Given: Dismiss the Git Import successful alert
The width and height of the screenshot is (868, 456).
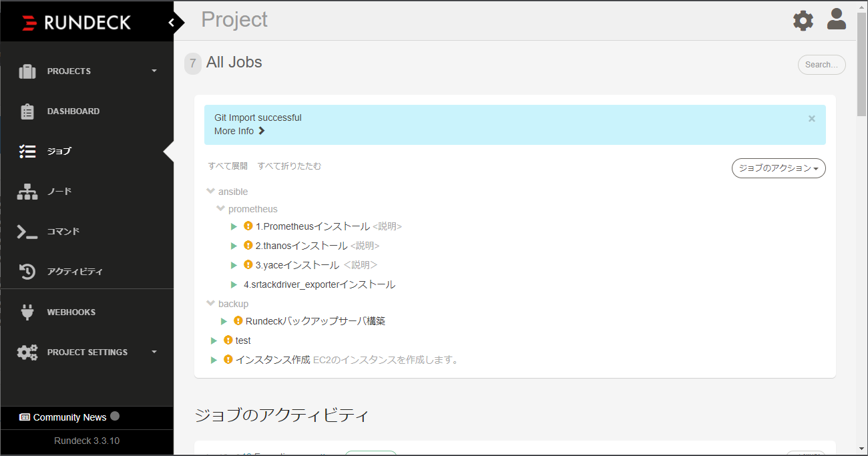Looking at the screenshot, I should point(812,118).
